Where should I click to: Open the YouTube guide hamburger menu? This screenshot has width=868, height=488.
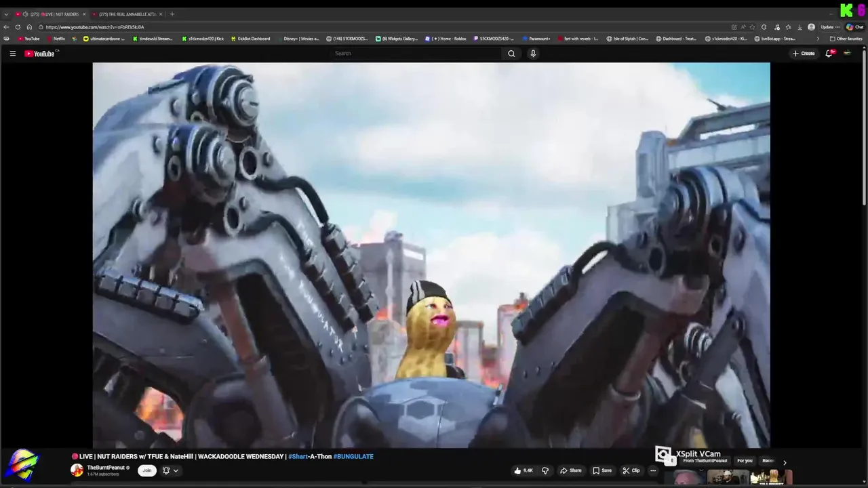12,54
